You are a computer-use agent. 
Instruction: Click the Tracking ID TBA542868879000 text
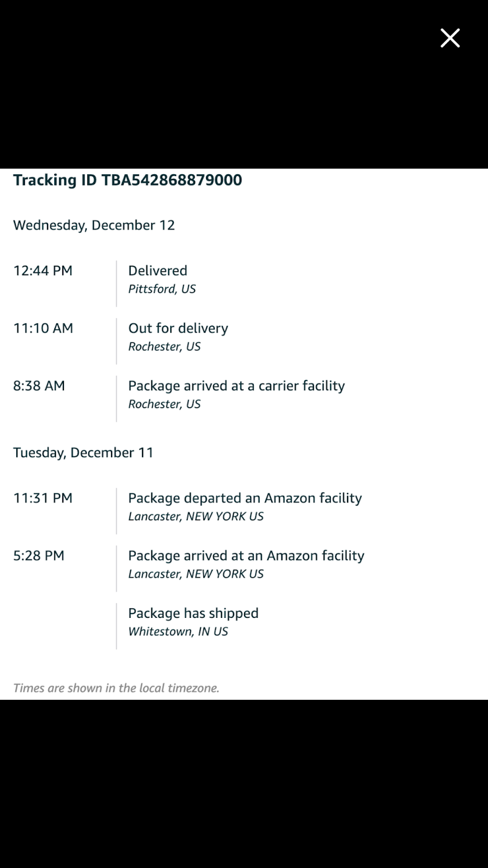[127, 180]
